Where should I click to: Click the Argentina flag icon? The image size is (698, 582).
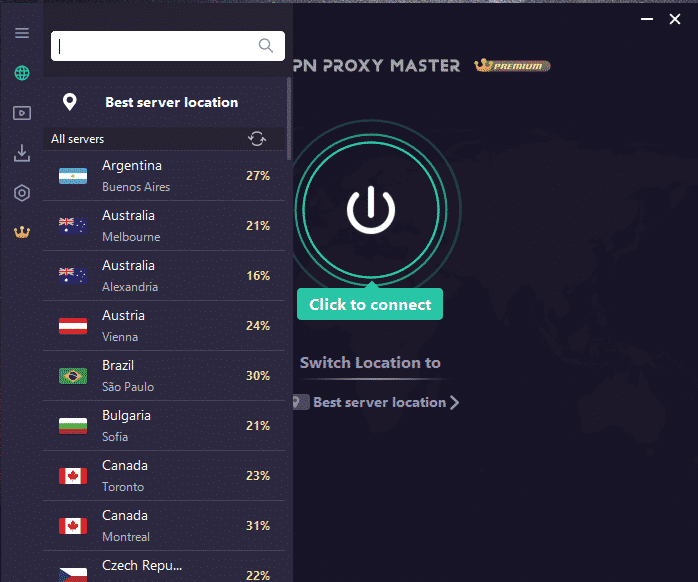73,176
